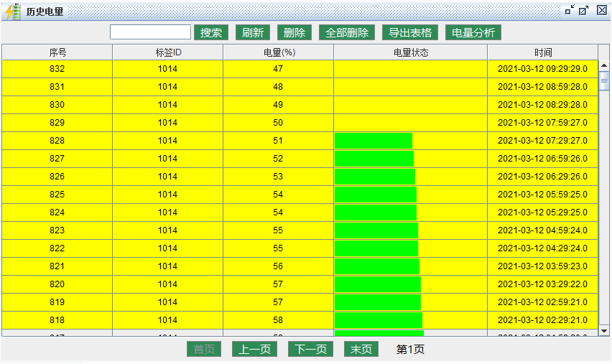Export the table using 导出表格
This screenshot has height=364, width=612.
[410, 32]
